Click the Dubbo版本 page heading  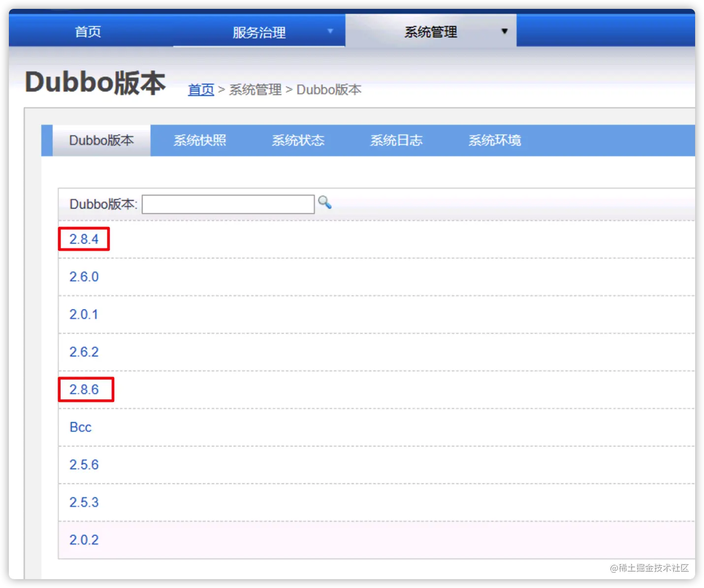[x=96, y=82]
